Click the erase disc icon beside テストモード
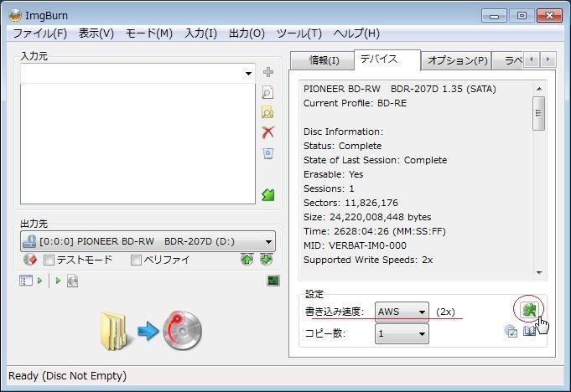Viewport: 571px width, 392px height. [30, 260]
